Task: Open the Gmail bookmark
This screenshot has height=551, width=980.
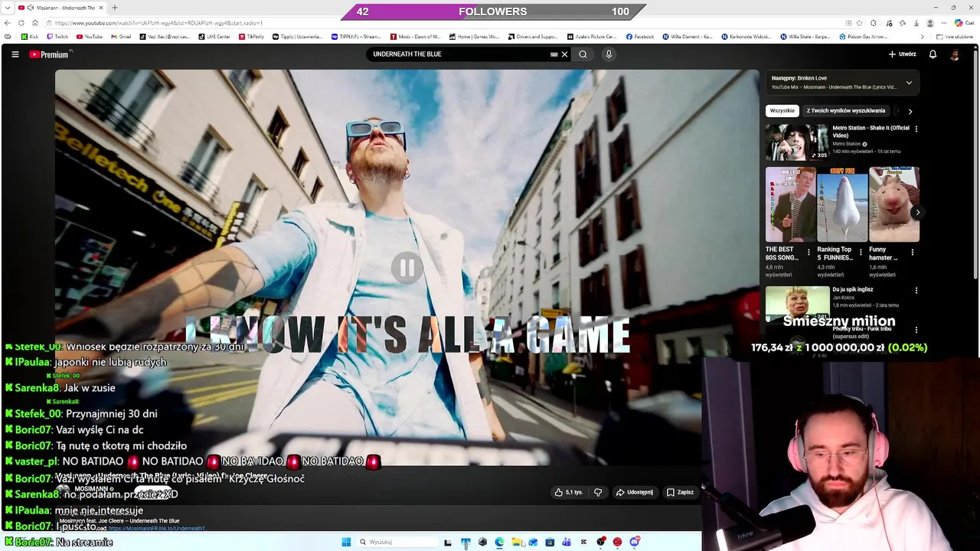Action: click(121, 37)
